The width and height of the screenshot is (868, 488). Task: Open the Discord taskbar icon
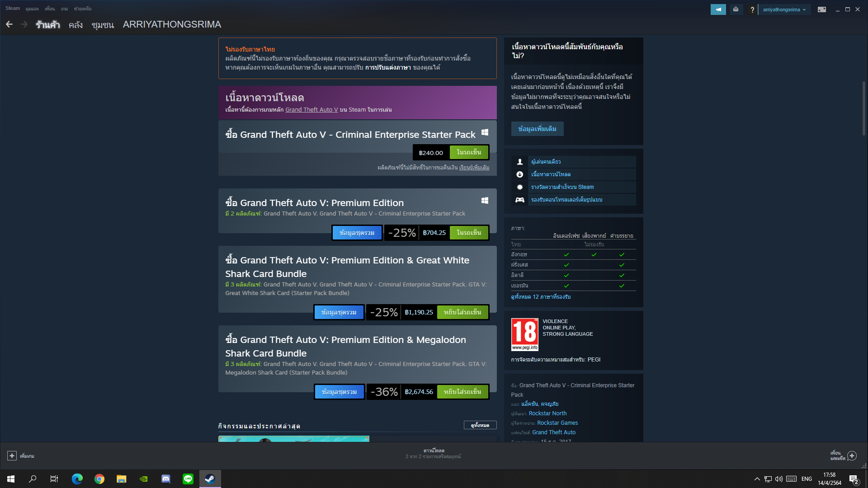[x=166, y=479]
